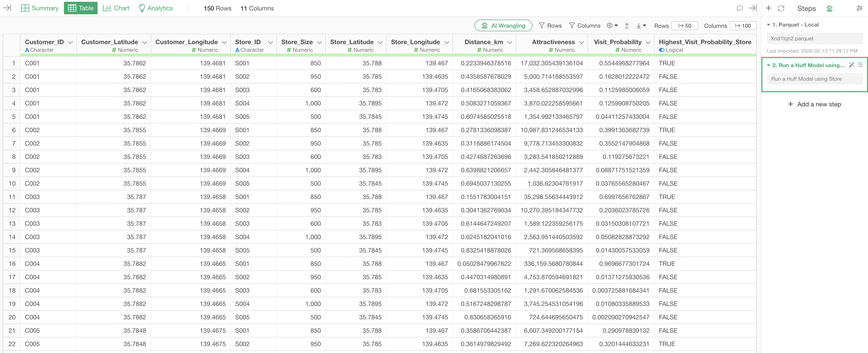This screenshot has height=353, width=868.
Task: Open the Customer_ID column dropdown menu
Action: tap(70, 42)
